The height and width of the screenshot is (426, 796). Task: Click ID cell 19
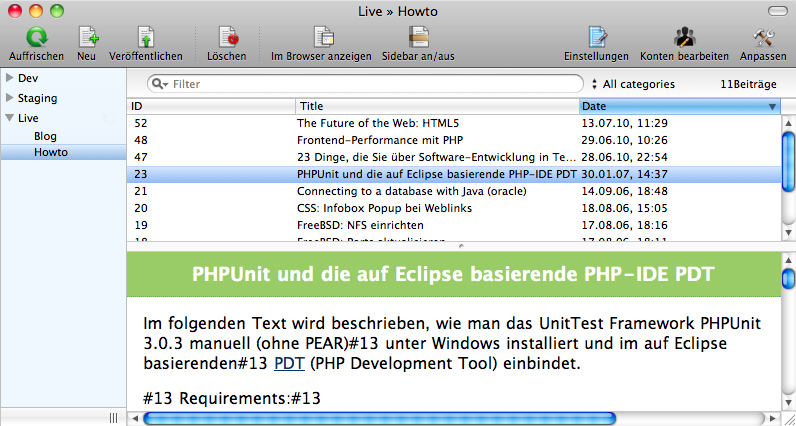coord(141,225)
